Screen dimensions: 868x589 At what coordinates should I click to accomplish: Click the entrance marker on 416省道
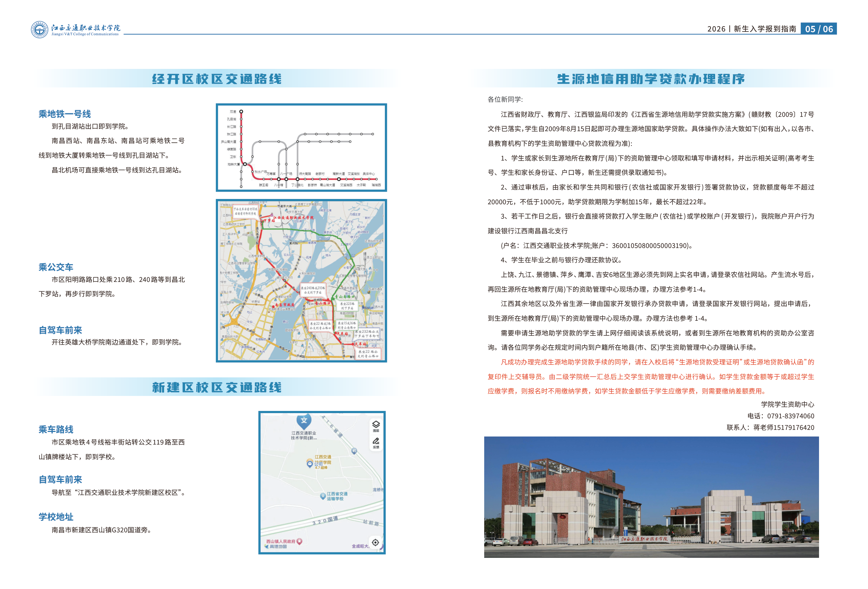[354, 451]
